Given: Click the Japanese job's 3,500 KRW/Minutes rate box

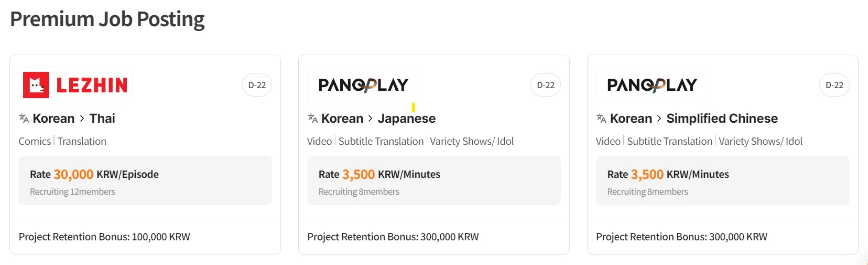Looking at the screenshot, I should pos(434,181).
